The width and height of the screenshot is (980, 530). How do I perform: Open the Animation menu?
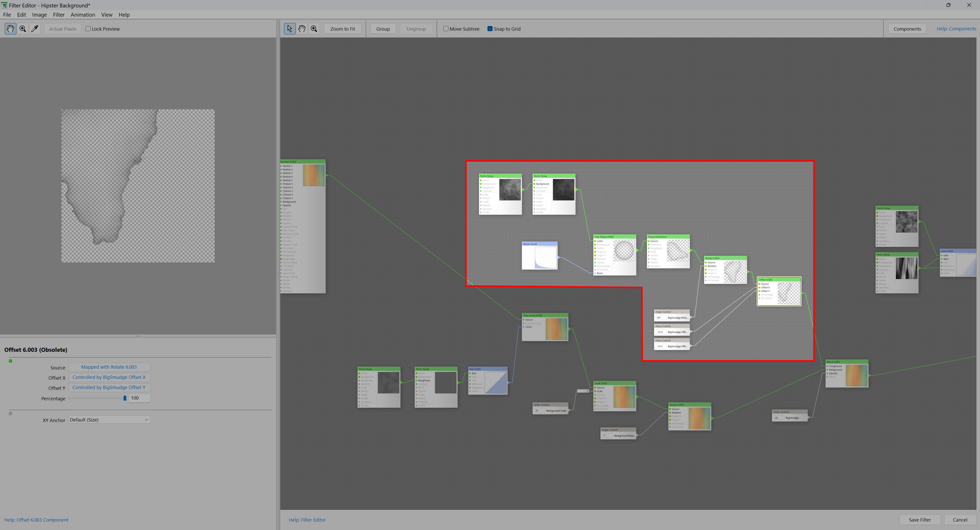(x=82, y=15)
